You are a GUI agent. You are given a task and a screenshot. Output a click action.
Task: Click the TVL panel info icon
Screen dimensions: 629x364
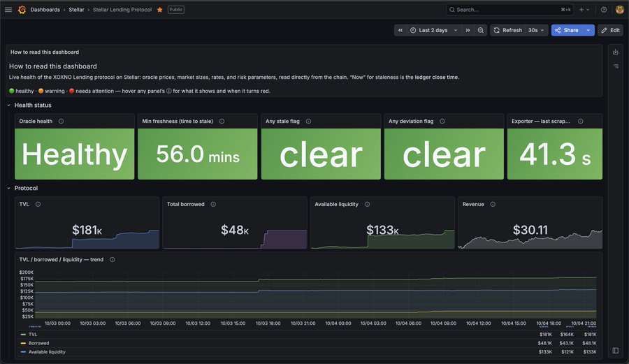pos(38,204)
